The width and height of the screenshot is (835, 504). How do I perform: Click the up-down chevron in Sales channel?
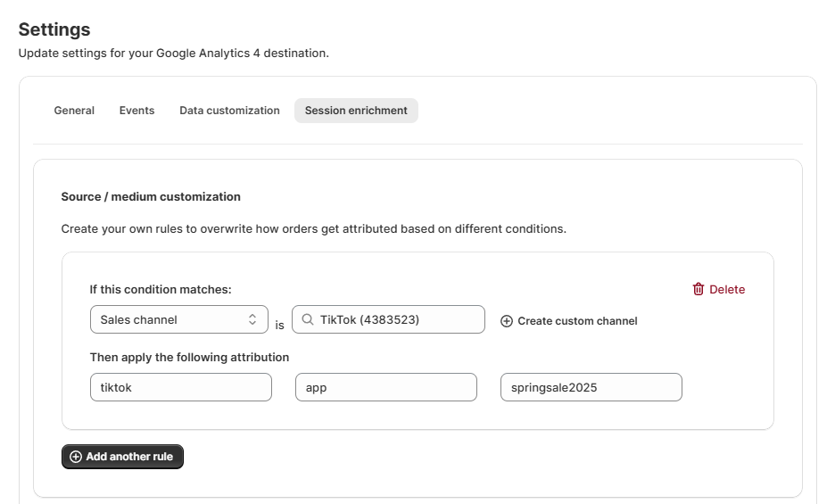click(x=252, y=319)
